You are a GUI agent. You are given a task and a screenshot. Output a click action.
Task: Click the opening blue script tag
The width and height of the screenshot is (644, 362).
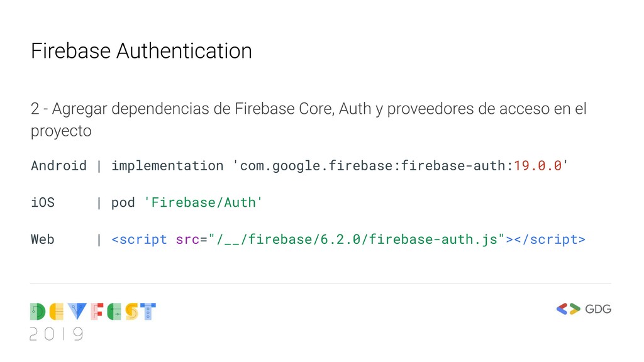tap(139, 239)
